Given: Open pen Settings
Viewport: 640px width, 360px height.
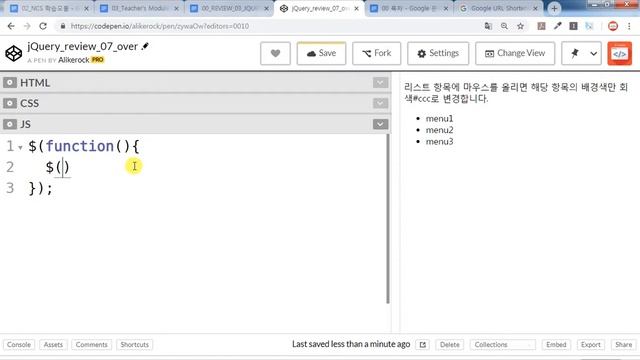Looking at the screenshot, I should pos(438,53).
